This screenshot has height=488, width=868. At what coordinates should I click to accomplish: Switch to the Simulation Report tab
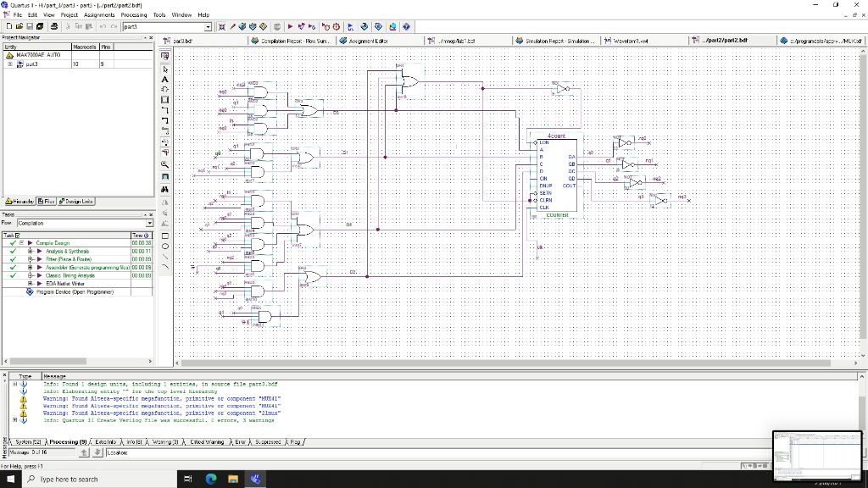pos(555,41)
